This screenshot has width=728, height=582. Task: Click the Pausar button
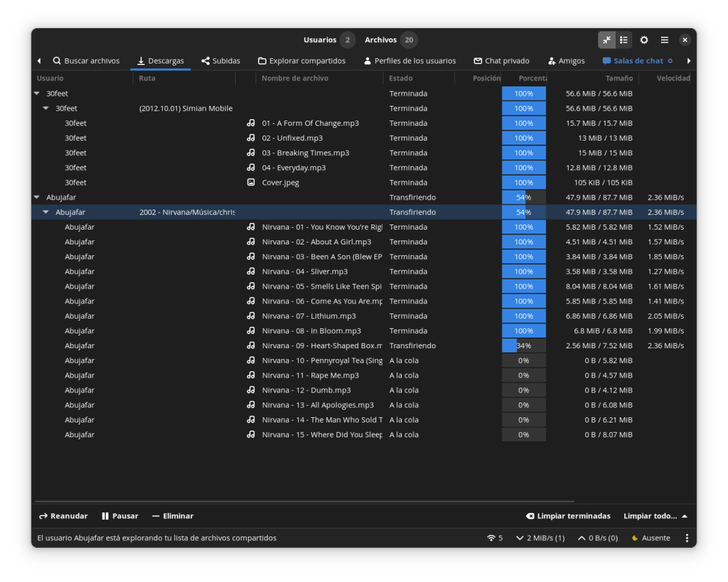point(121,516)
